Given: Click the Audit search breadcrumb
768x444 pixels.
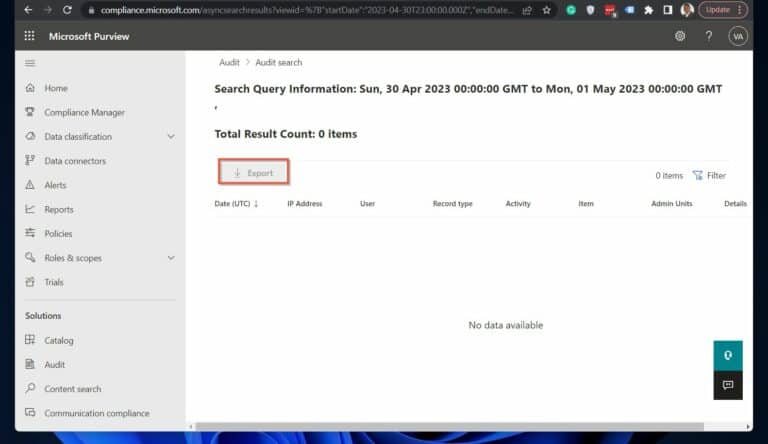Looking at the screenshot, I should pyautogui.click(x=279, y=63).
